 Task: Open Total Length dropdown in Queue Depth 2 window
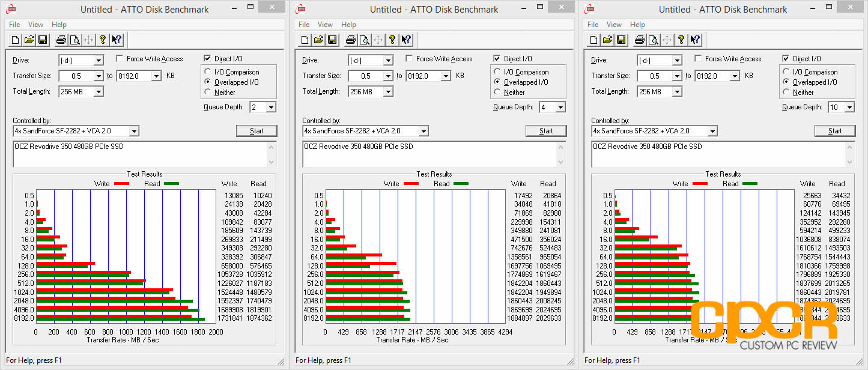click(81, 91)
